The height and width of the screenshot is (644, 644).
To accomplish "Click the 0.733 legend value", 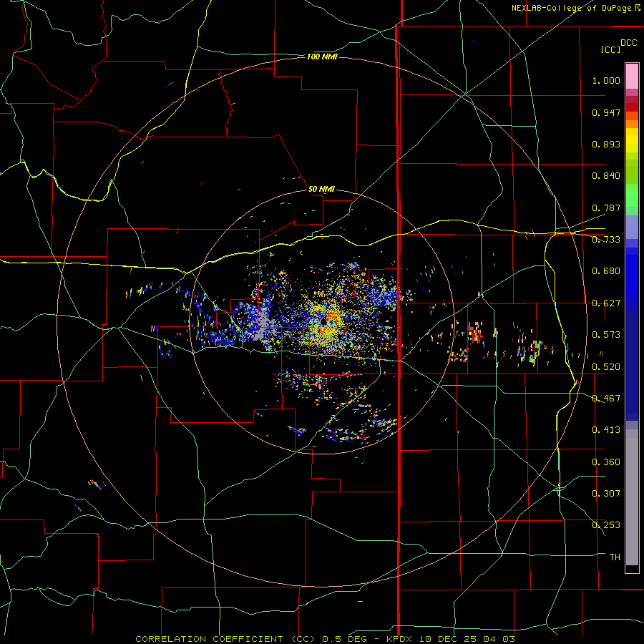I will pyautogui.click(x=606, y=240).
